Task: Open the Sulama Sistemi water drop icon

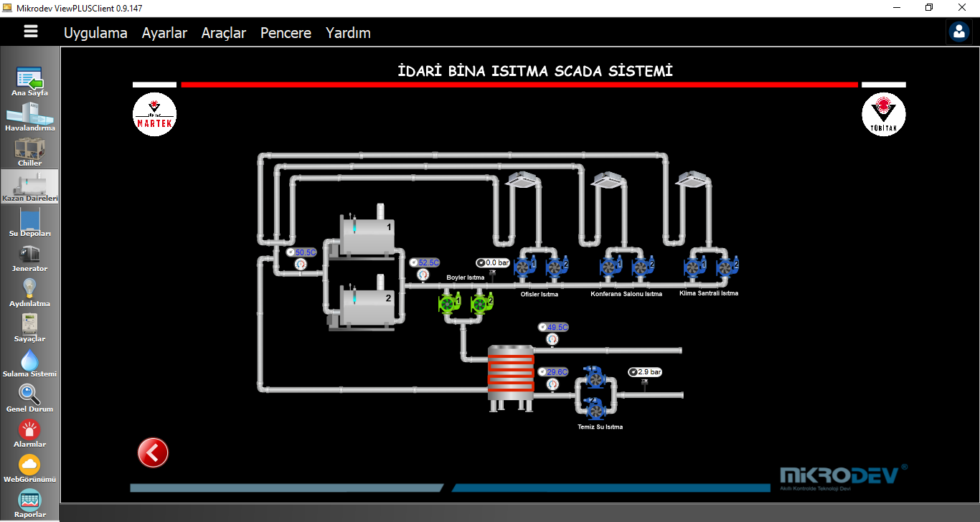Action: [x=29, y=359]
